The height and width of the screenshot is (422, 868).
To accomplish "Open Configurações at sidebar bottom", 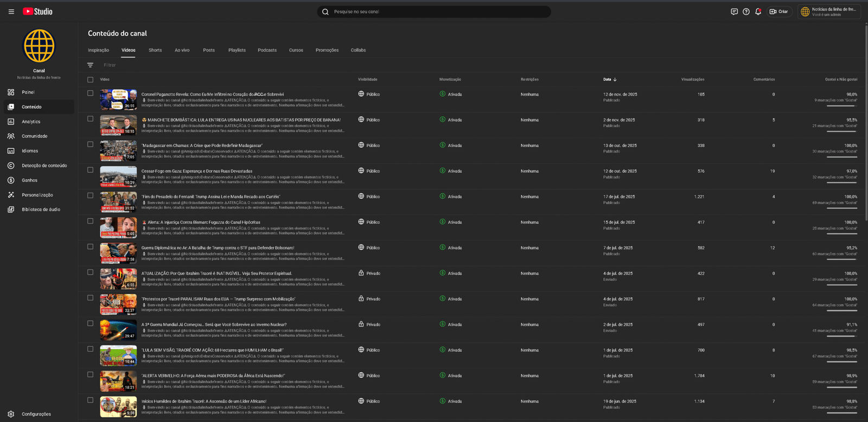I will [x=36, y=414].
